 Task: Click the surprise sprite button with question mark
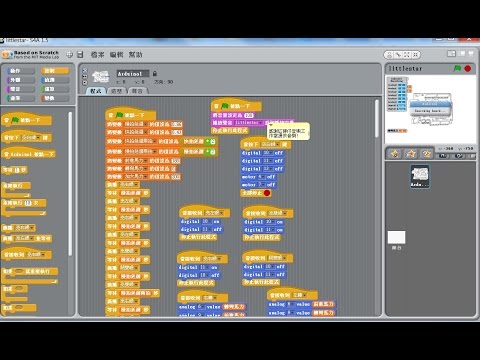coord(427,154)
